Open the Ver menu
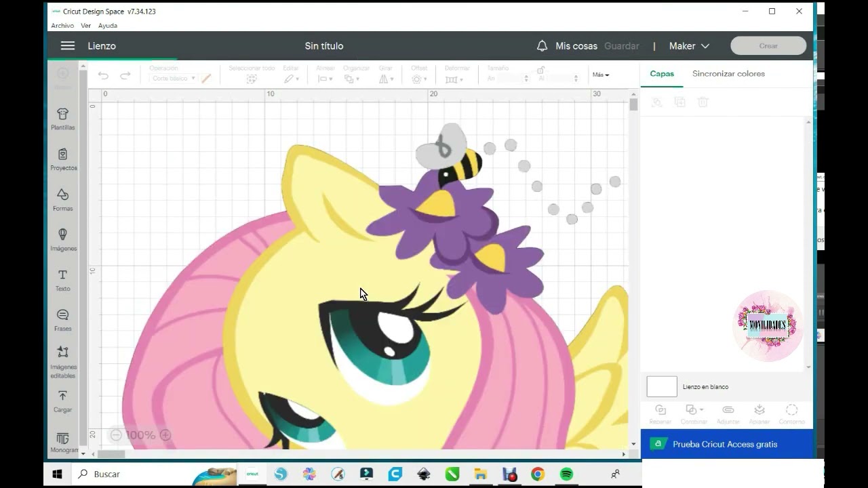 click(x=85, y=26)
